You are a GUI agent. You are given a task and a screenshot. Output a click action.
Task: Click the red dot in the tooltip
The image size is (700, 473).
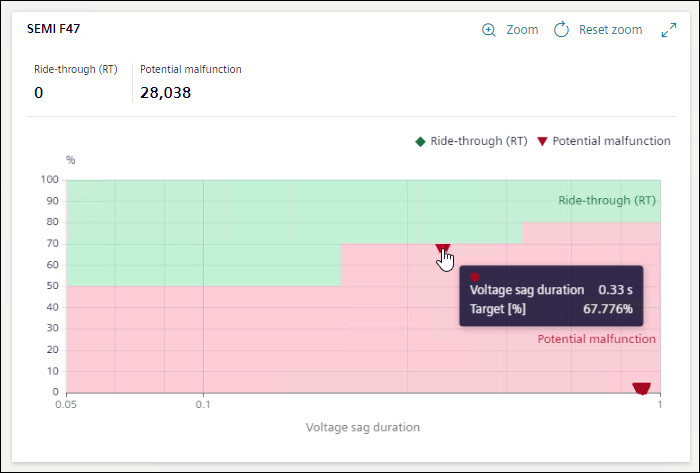pyautogui.click(x=475, y=277)
